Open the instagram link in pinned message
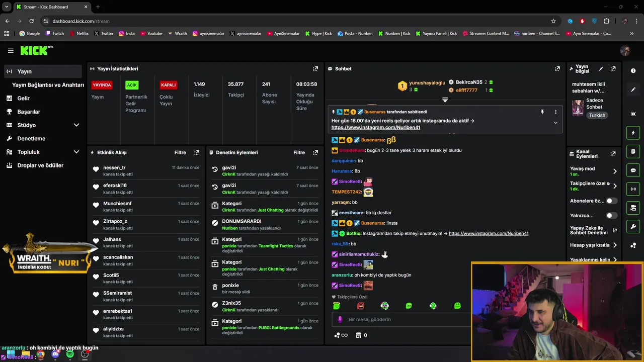Viewport: 644px width, 362px height. (x=375, y=128)
